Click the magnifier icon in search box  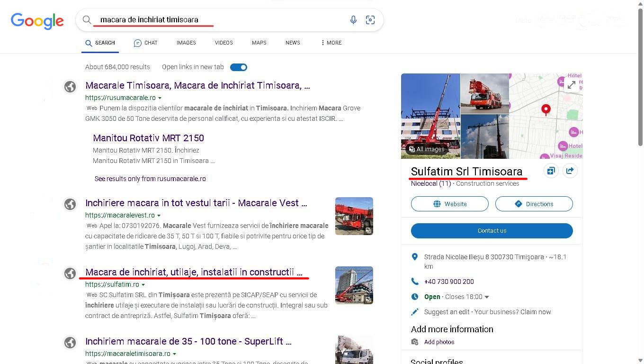[x=87, y=20]
